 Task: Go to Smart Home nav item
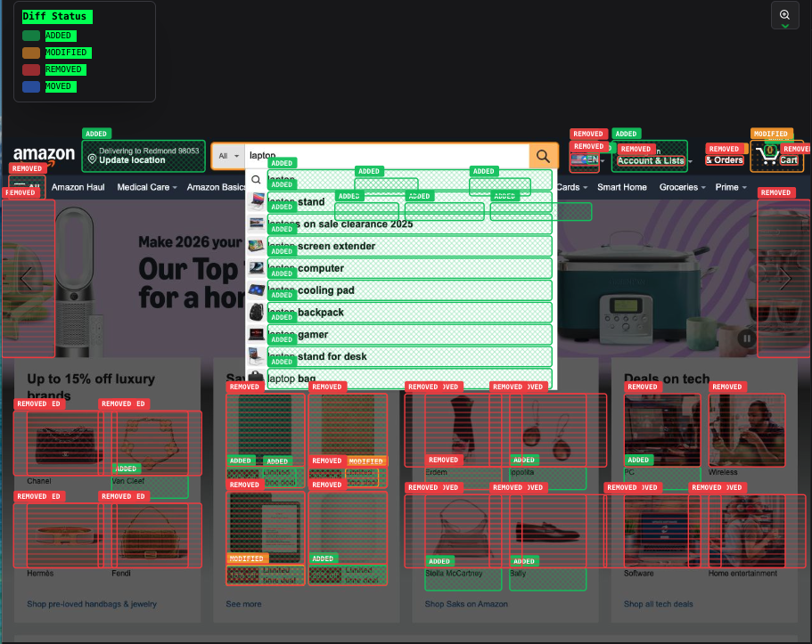(x=621, y=188)
